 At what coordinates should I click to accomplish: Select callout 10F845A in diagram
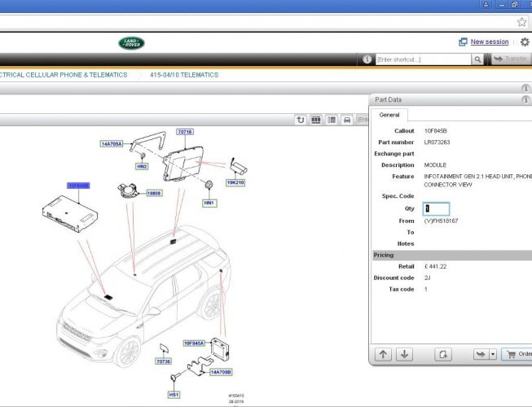pos(195,344)
